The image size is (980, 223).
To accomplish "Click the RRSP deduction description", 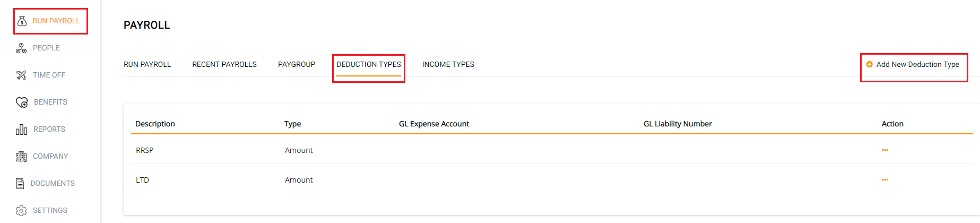I will [x=145, y=151].
